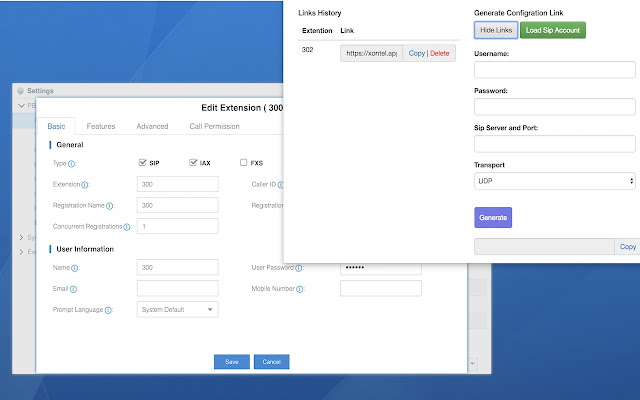640x400 pixels.
Task: Click the Extention column header
Action: [317, 31]
